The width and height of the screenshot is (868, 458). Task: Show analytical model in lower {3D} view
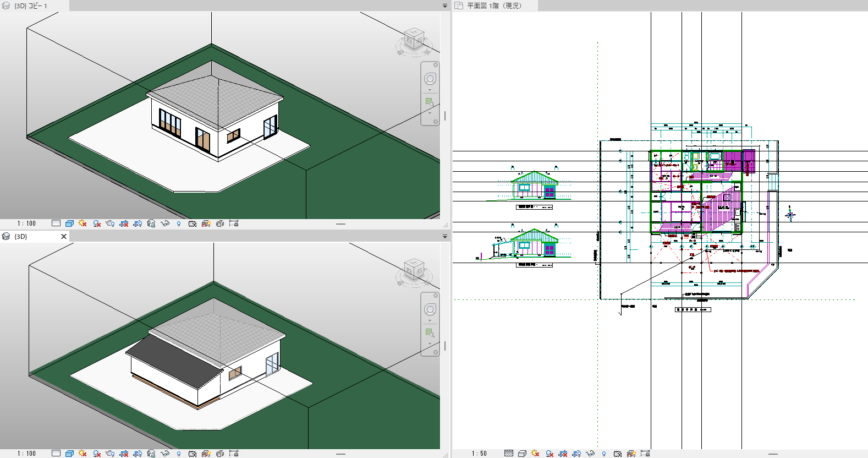(x=206, y=454)
